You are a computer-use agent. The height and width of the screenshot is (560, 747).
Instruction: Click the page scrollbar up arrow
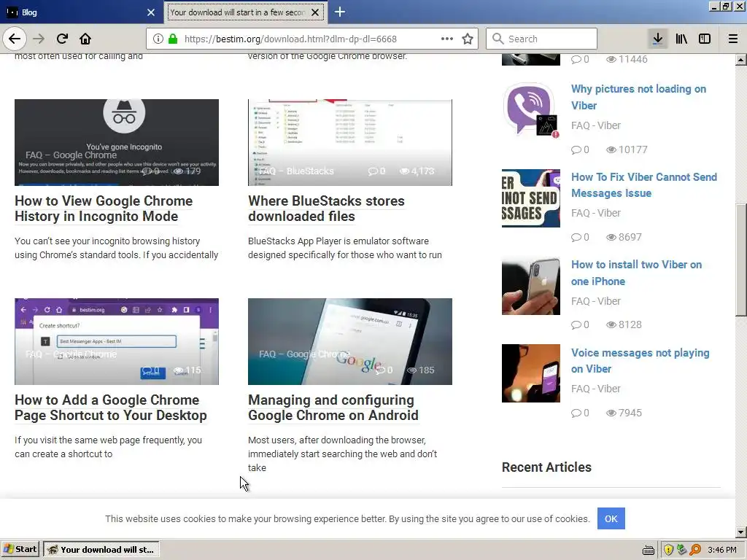tap(741, 60)
